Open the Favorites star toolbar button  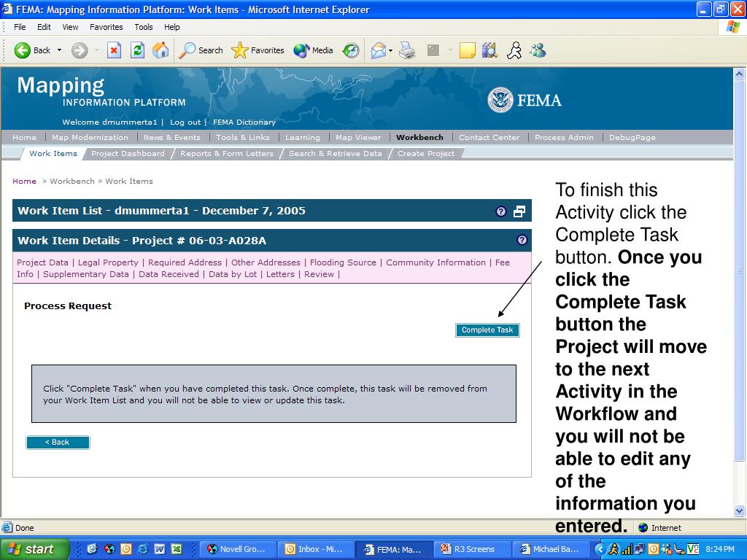coord(258,50)
